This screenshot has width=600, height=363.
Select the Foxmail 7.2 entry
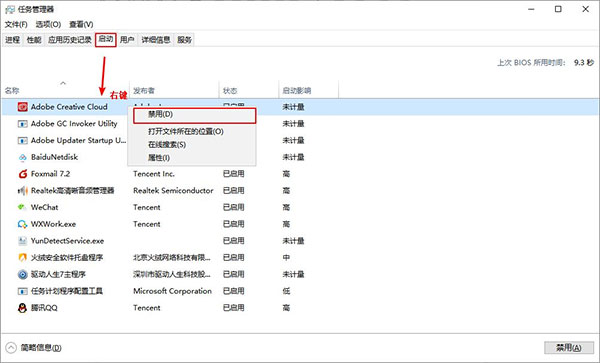51,174
